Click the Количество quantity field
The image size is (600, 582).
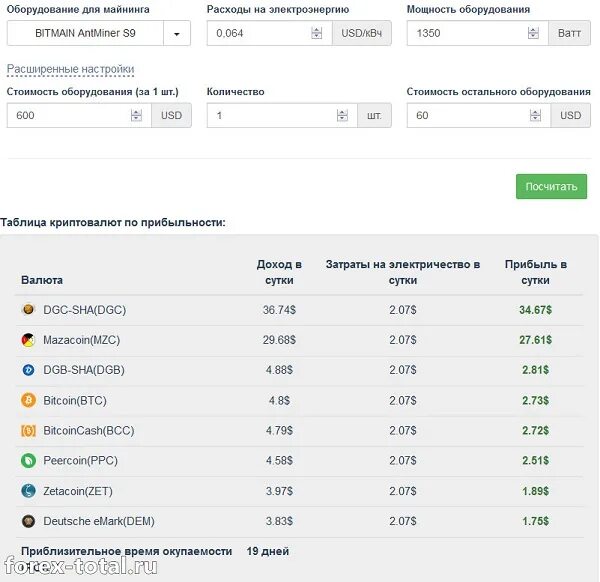[282, 115]
